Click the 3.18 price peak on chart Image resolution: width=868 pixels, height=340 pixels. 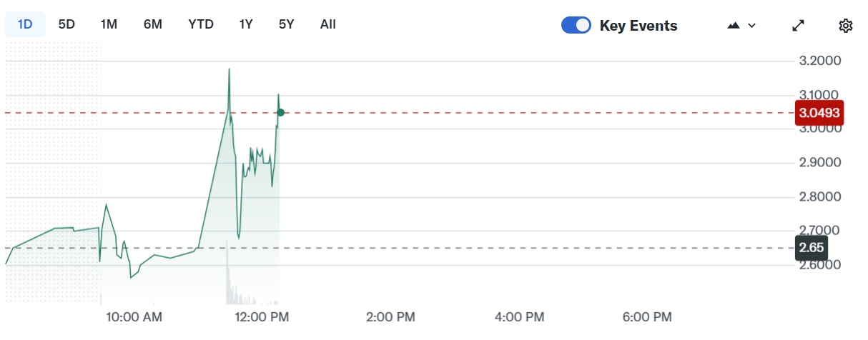tap(229, 69)
